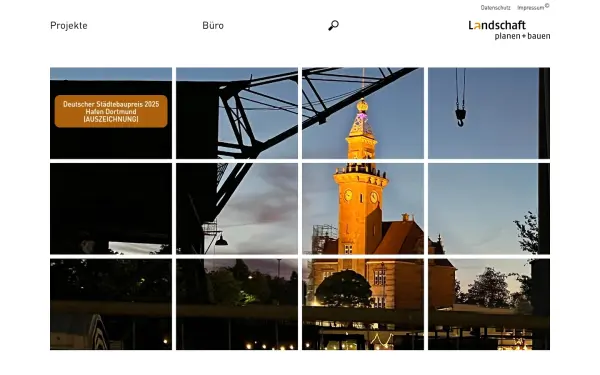
Task: Select the image tile showing the crane hook
Action: pos(489,113)
